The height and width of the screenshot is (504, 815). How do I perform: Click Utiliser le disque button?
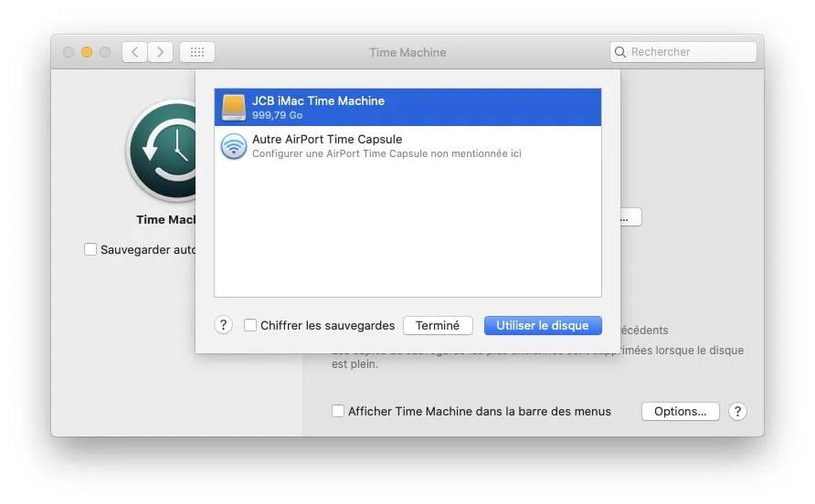click(x=543, y=325)
